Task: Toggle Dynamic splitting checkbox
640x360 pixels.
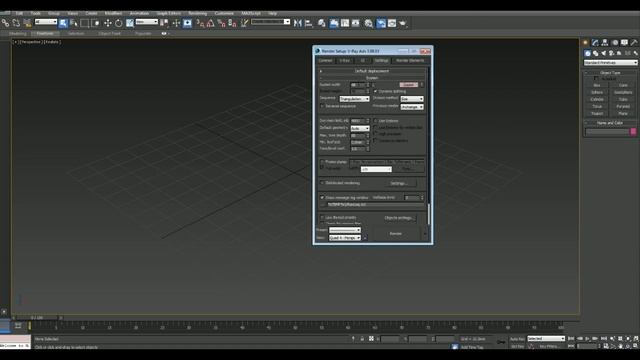Action: [x=376, y=91]
